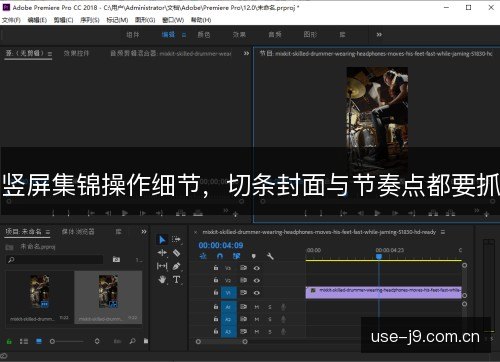This screenshot has width=500, height=362.
Task: Hide the V3 track eye
Action: point(257,268)
